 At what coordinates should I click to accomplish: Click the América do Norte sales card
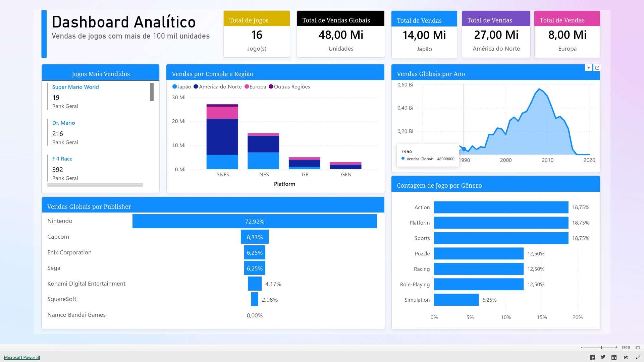click(496, 34)
